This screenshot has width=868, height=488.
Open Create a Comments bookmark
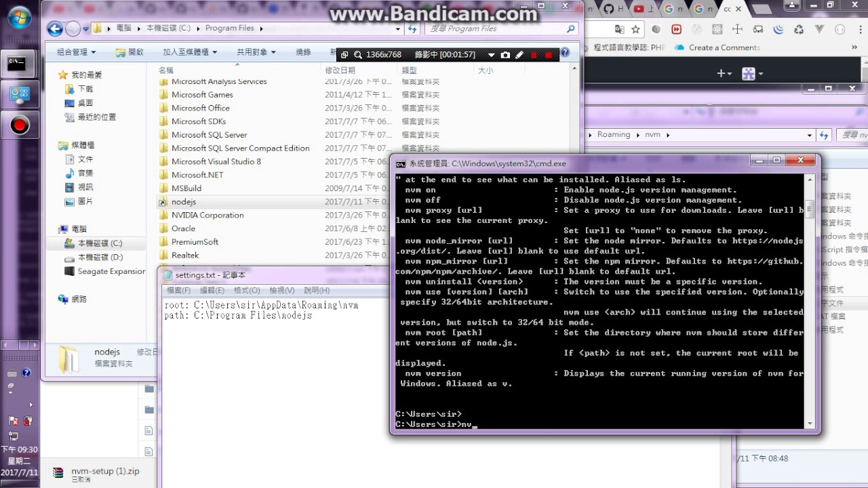(x=717, y=47)
